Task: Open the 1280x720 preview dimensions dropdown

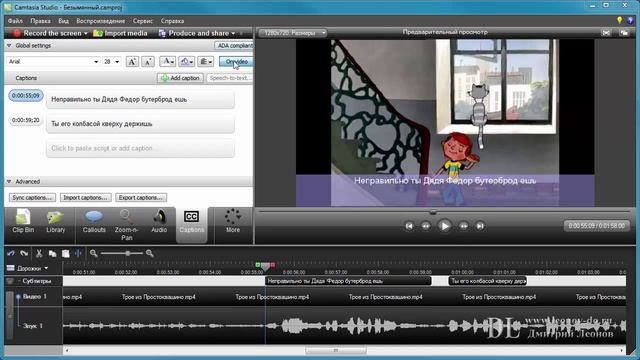Action: tap(293, 33)
